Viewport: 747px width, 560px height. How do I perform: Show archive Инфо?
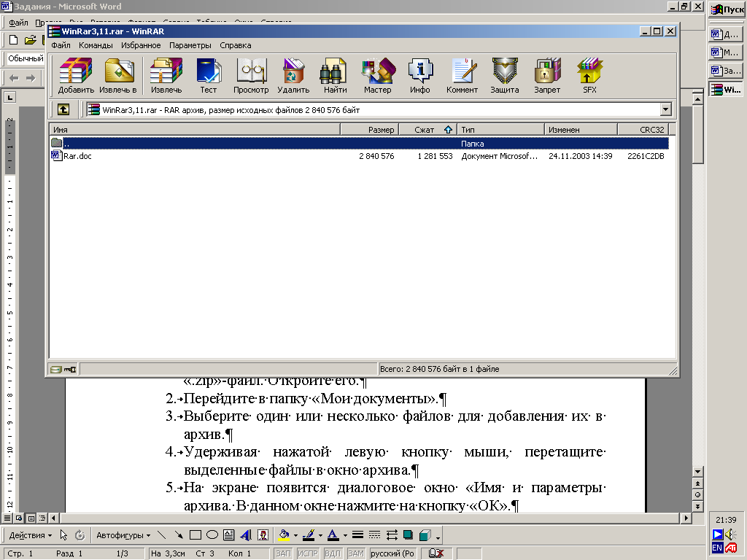point(420,76)
